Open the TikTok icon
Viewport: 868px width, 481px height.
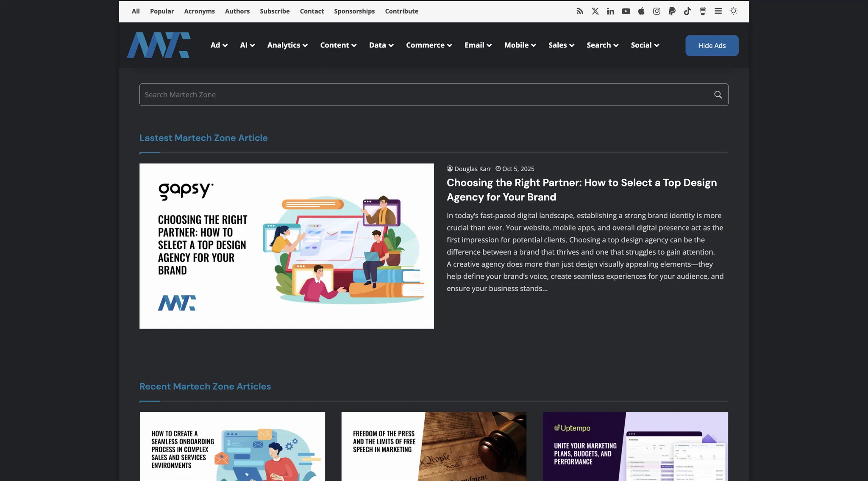coord(687,11)
